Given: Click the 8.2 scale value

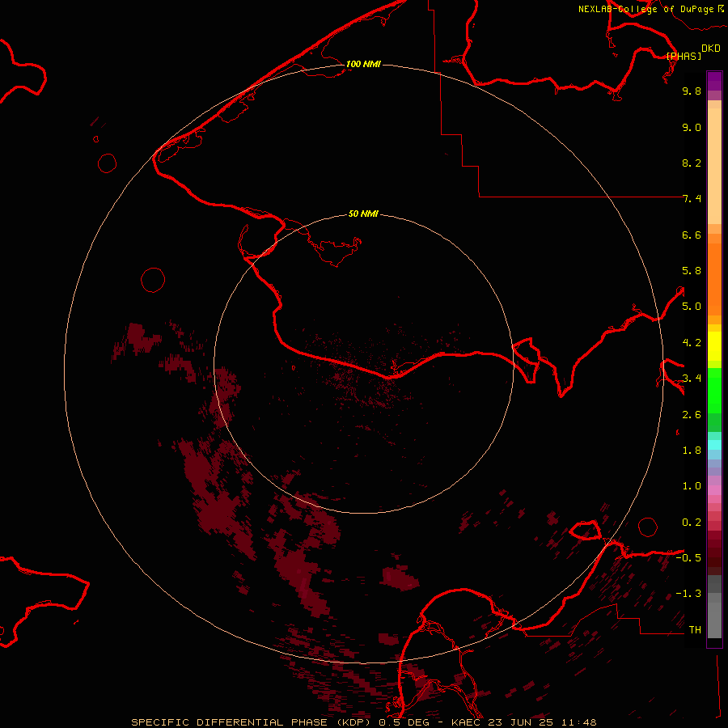Looking at the screenshot, I should (692, 163).
